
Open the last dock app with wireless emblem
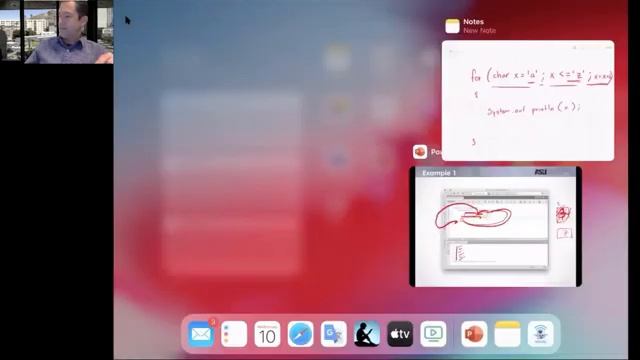[x=540, y=334]
